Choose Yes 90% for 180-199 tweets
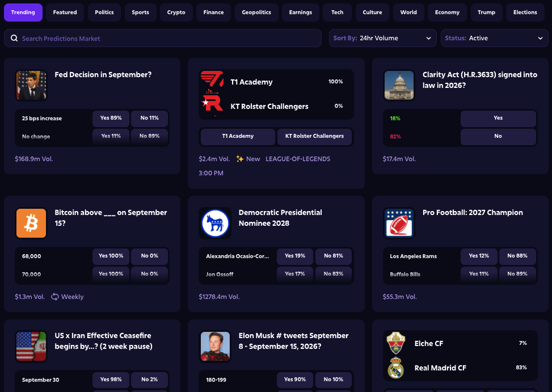This screenshot has height=392, width=552. point(295,380)
